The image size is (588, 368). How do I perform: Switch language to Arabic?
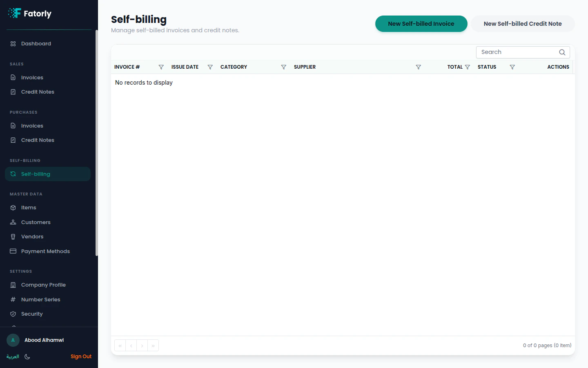point(13,357)
